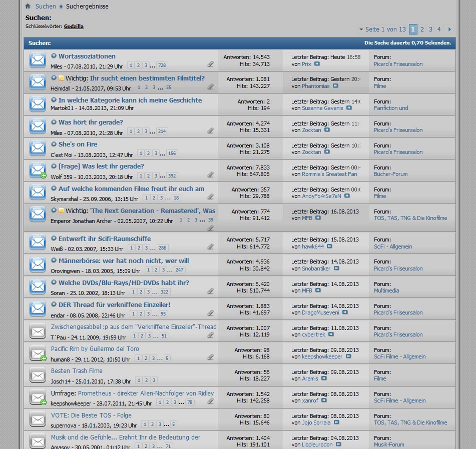Open last page 728 of Wortassoziationen
The width and height of the screenshot is (476, 449).
click(x=162, y=65)
